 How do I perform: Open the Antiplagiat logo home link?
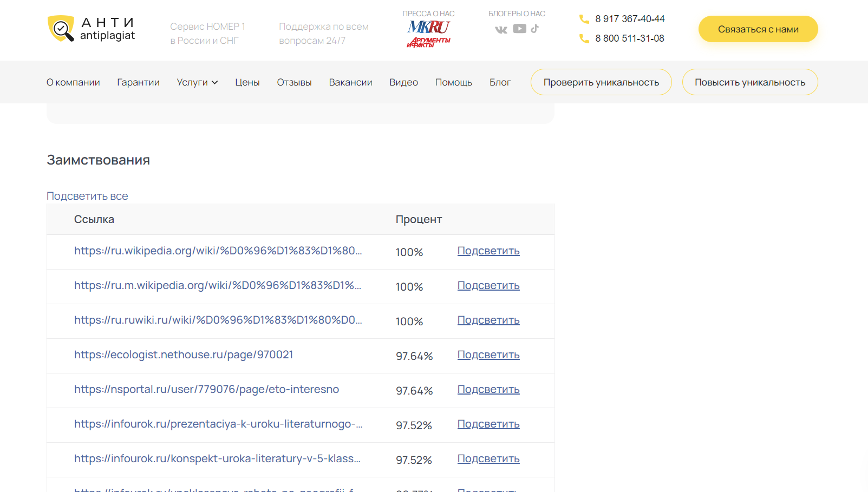[x=91, y=29]
